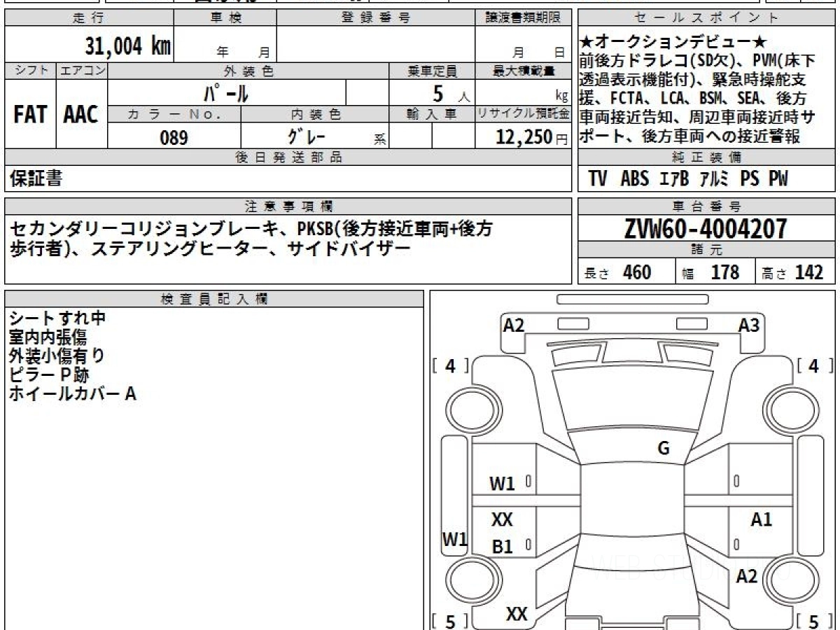Viewport: 840px width, 630px height.
Task: Click the 乗車定員 header
Action: (433, 71)
